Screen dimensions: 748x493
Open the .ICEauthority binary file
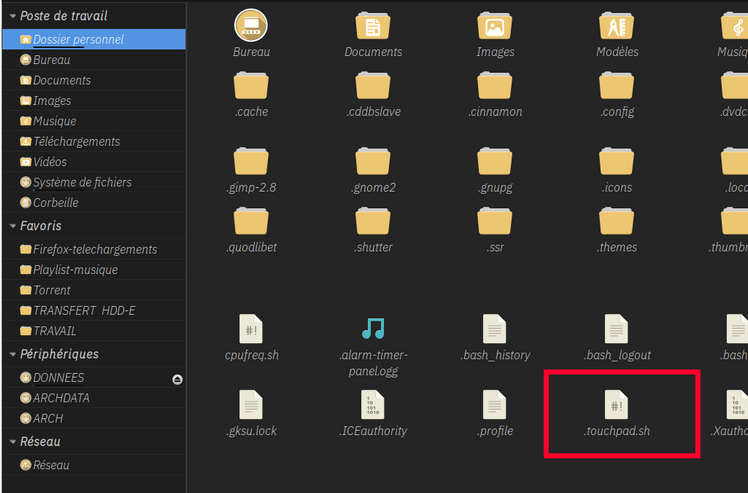(373, 405)
